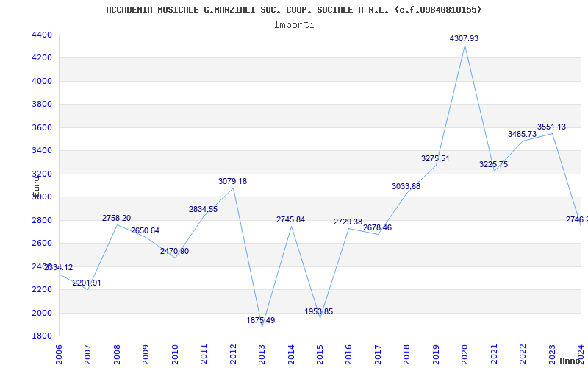Select the 3551.13 data label

click(551, 127)
